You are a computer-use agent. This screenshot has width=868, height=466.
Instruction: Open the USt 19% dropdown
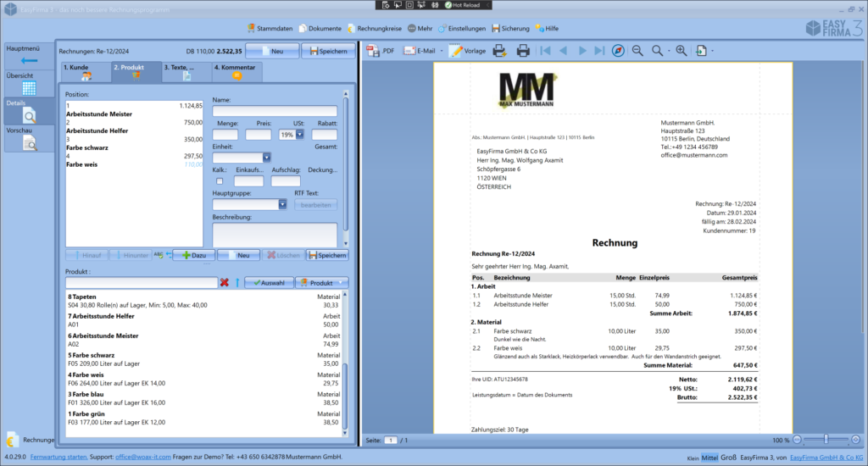coord(299,135)
